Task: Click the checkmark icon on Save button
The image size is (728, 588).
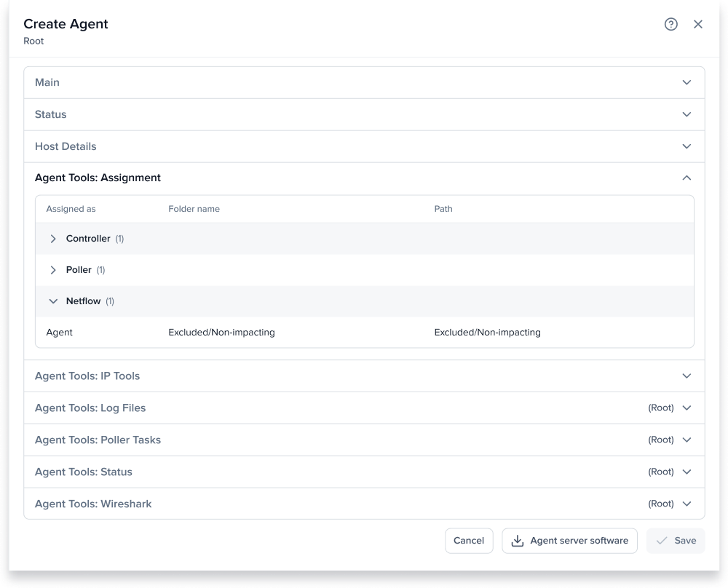Action: [x=662, y=541]
